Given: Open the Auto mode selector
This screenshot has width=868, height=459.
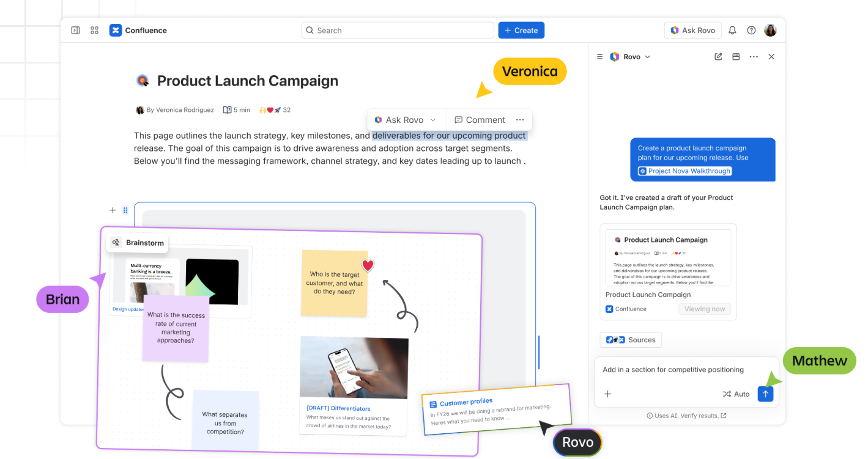Looking at the screenshot, I should tap(736, 394).
